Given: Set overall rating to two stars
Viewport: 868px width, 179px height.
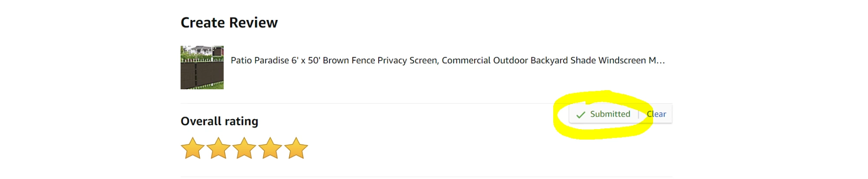Looking at the screenshot, I should tap(218, 148).
